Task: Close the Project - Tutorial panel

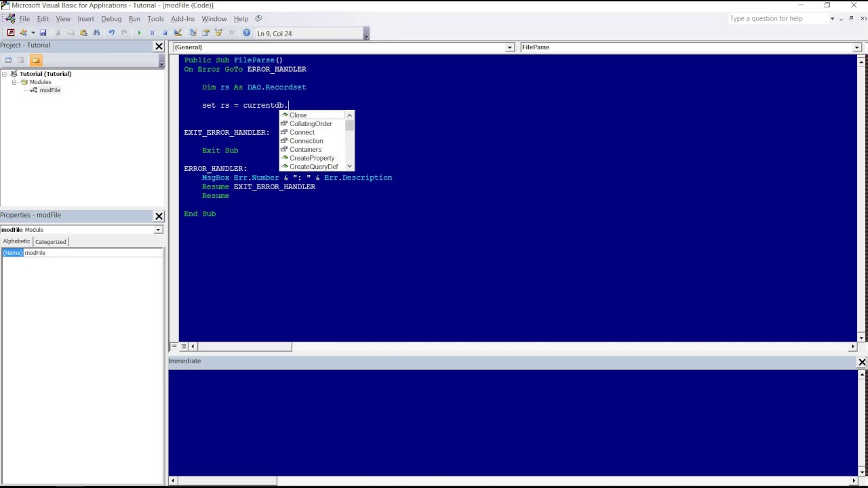Action: [x=159, y=46]
